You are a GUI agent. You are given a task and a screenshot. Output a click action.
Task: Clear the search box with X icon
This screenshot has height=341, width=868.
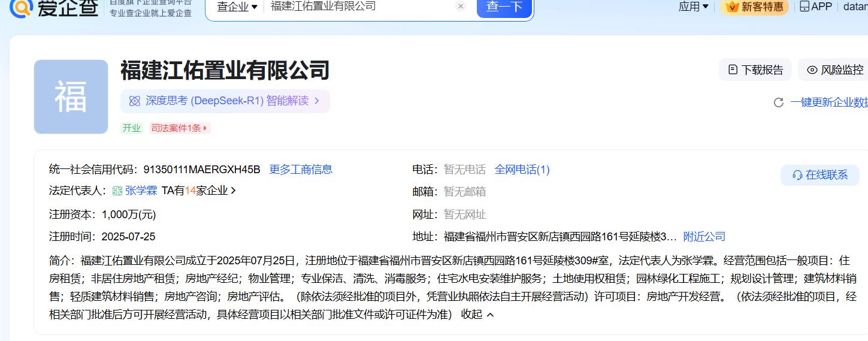(x=461, y=7)
